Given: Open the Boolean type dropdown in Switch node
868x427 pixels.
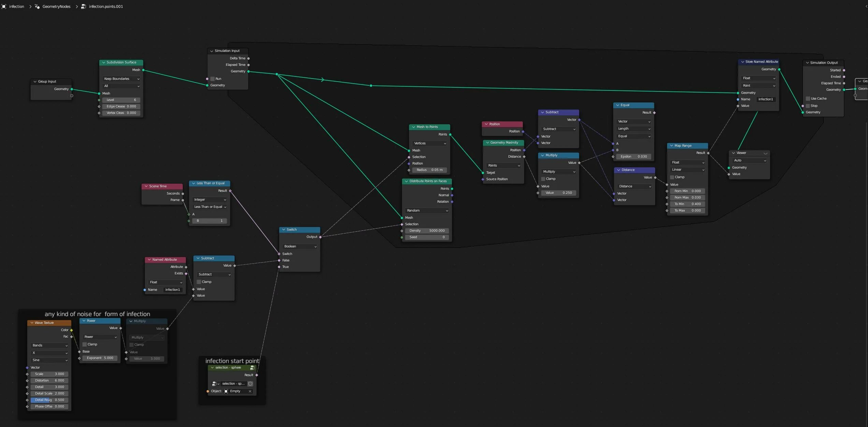Looking at the screenshot, I should tap(300, 246).
